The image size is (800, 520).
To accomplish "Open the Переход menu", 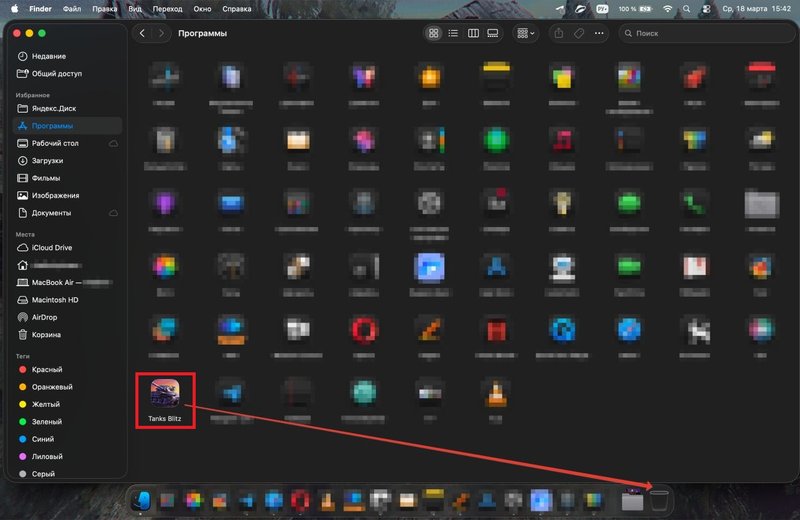I will point(166,7).
